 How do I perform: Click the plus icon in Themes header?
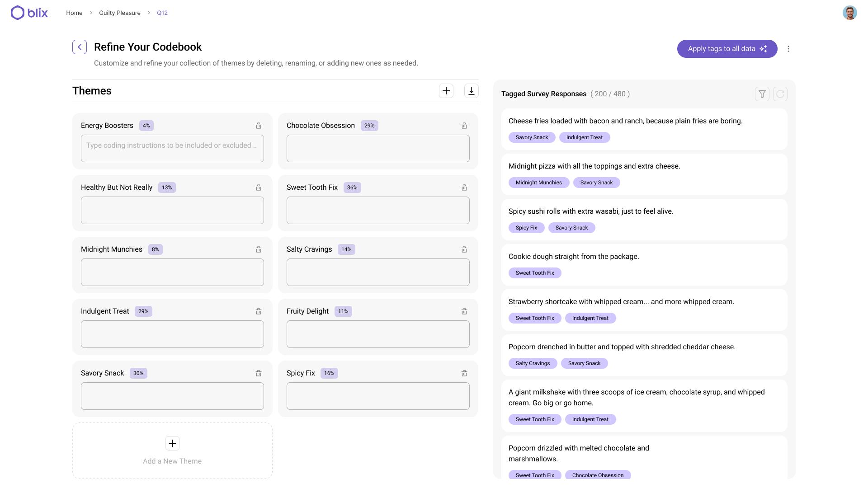tap(446, 91)
